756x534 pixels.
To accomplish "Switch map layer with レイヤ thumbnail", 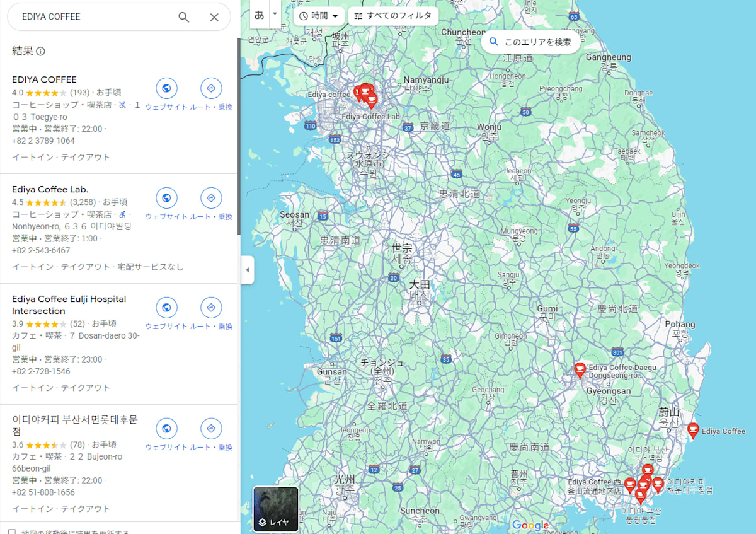I will point(276,509).
